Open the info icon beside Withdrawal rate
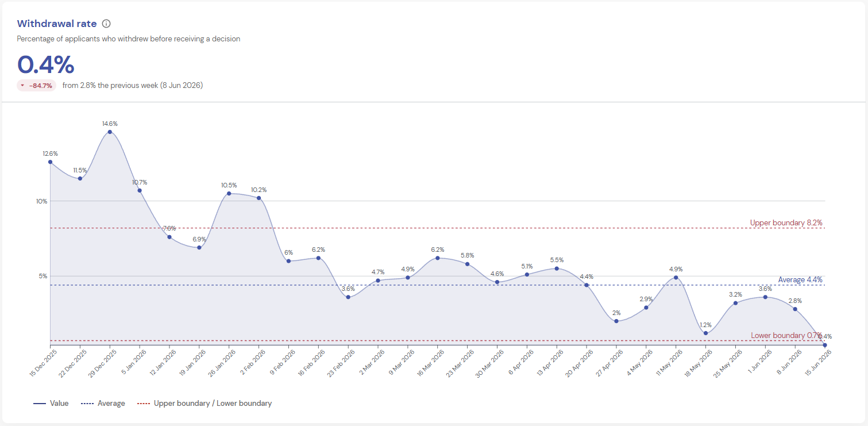 (x=106, y=24)
